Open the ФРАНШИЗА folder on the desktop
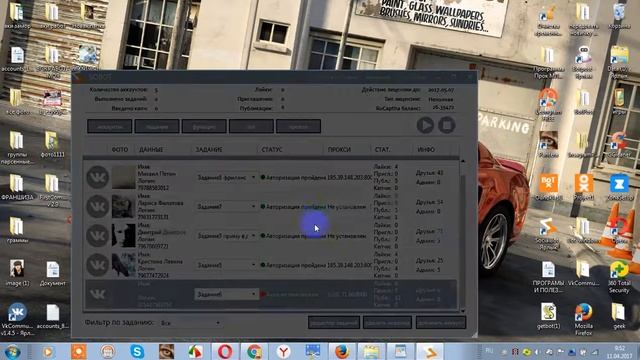 pos(17,187)
